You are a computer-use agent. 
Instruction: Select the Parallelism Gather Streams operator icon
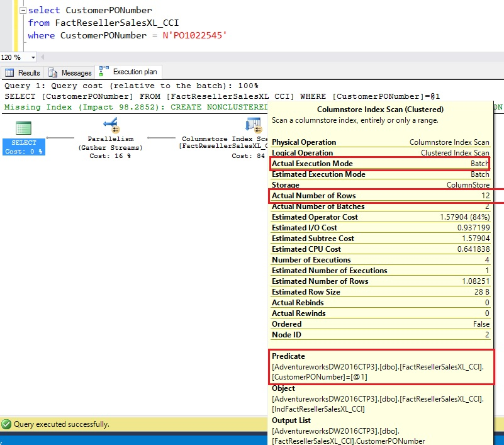tap(110, 125)
